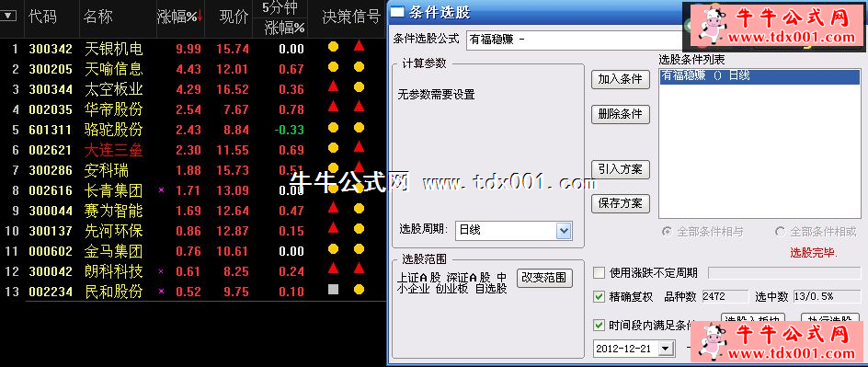Click the 品种数 field showing 2472
This screenshot has height=367, width=868.
tap(725, 297)
